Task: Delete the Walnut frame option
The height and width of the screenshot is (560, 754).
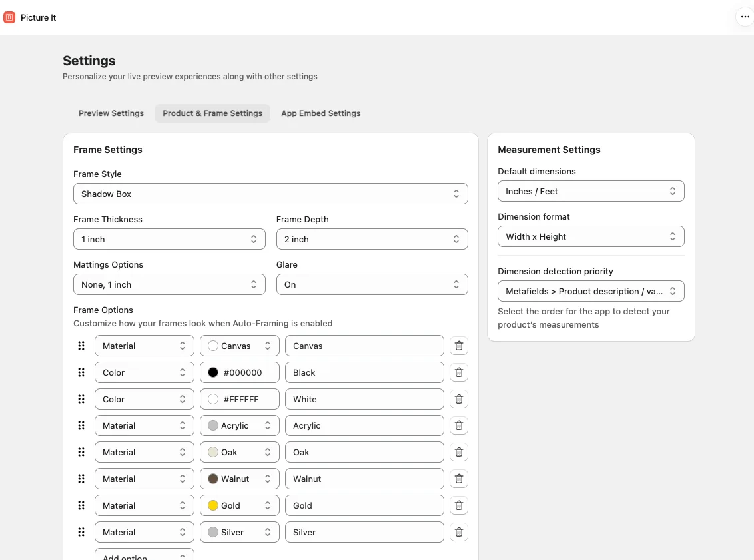Action: click(459, 479)
